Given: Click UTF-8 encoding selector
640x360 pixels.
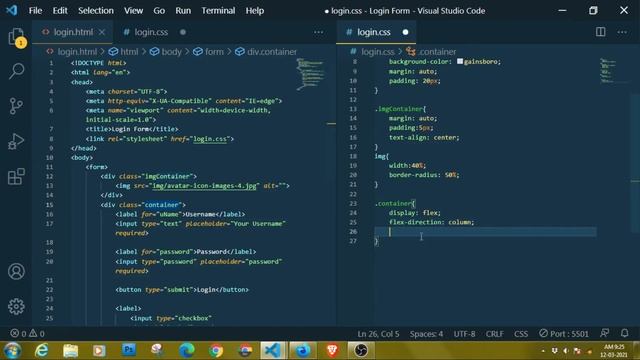Looking at the screenshot, I should tap(464, 333).
